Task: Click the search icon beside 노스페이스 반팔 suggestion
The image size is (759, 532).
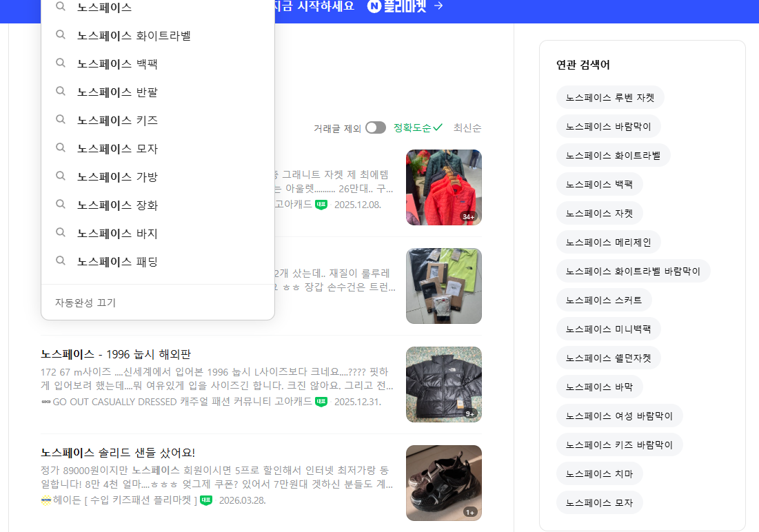Action: coord(61,91)
